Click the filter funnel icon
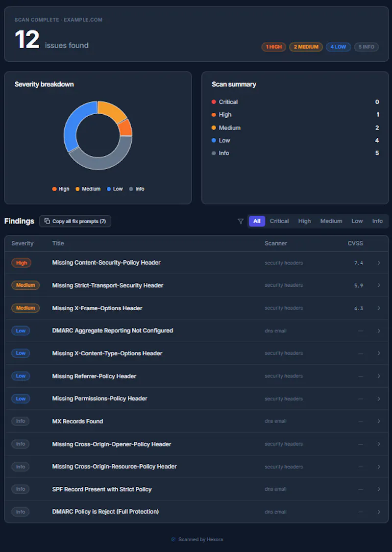392x552 pixels. tap(241, 221)
